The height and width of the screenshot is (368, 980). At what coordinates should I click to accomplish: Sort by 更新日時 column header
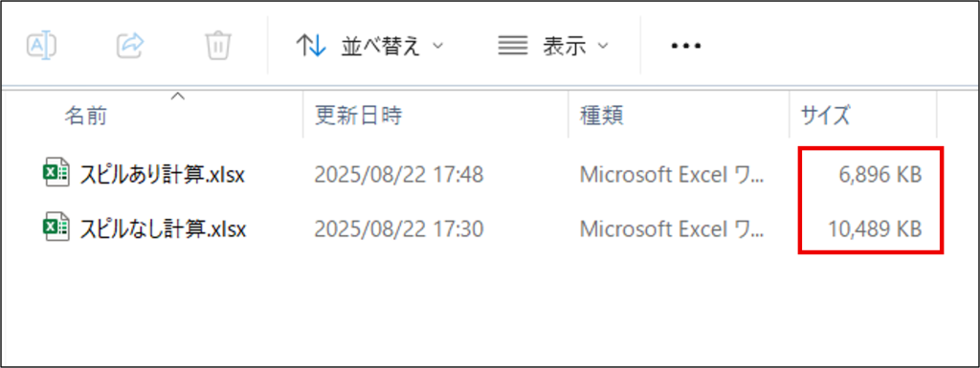pos(358,116)
